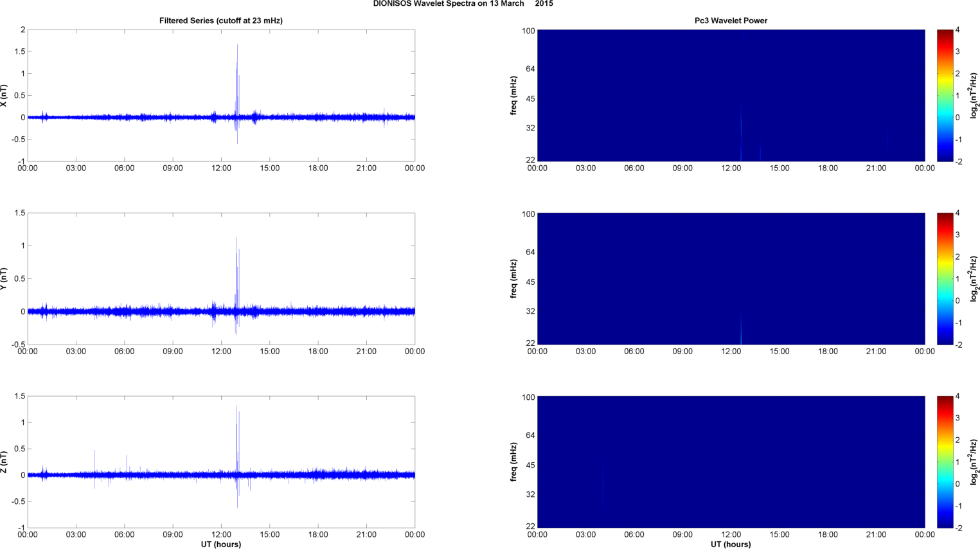980x549 pixels.
Task: Click the '12:00' tick under the Y (nT) plot
Action: tap(221, 352)
